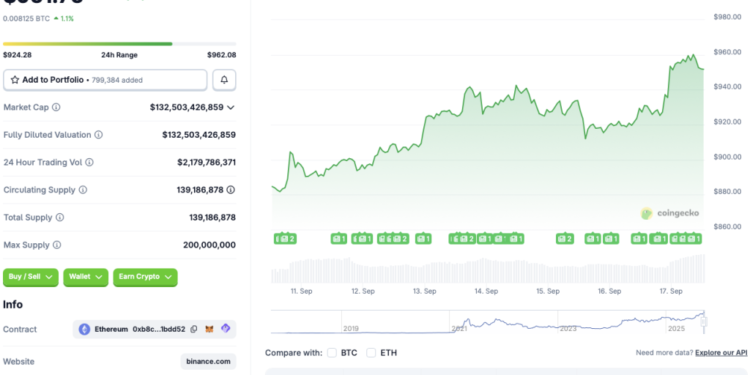Open the binance.com website link
The image size is (750, 375).
(x=209, y=362)
